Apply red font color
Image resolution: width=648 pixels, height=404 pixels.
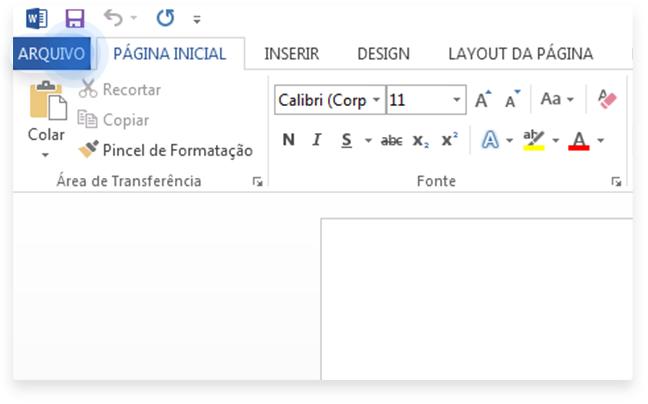(579, 140)
